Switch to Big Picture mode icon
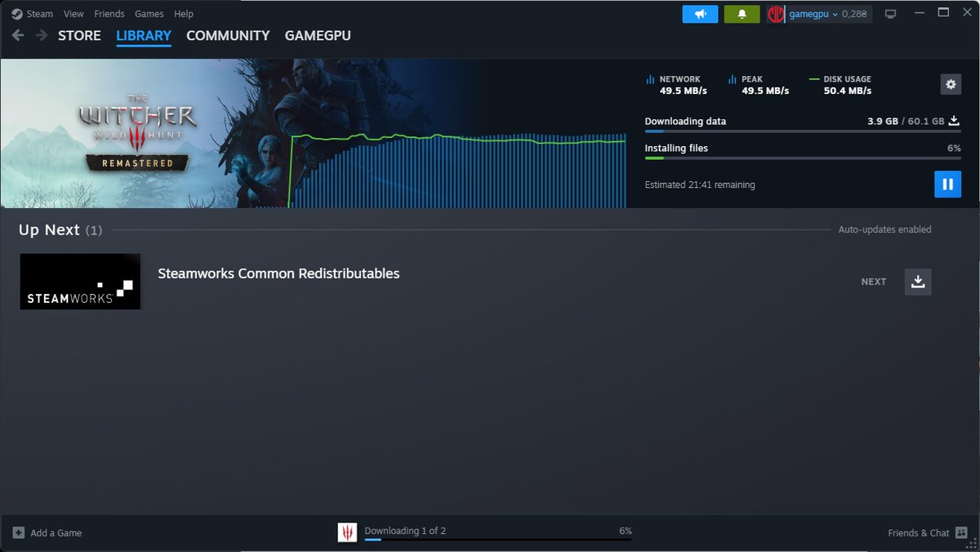Image resolution: width=980 pixels, height=552 pixels. coord(891,14)
